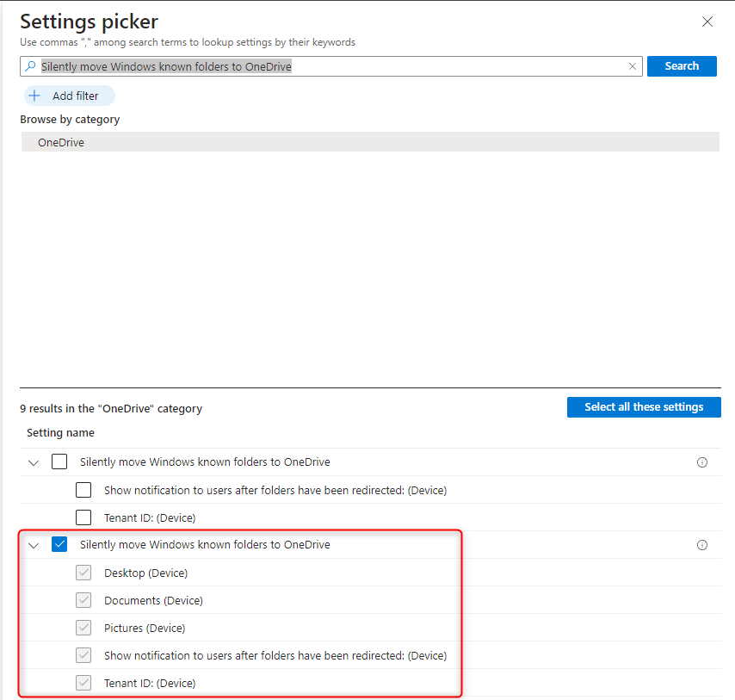Image resolution: width=735 pixels, height=700 pixels.
Task: Click Select all these settings
Action: pyautogui.click(x=644, y=406)
